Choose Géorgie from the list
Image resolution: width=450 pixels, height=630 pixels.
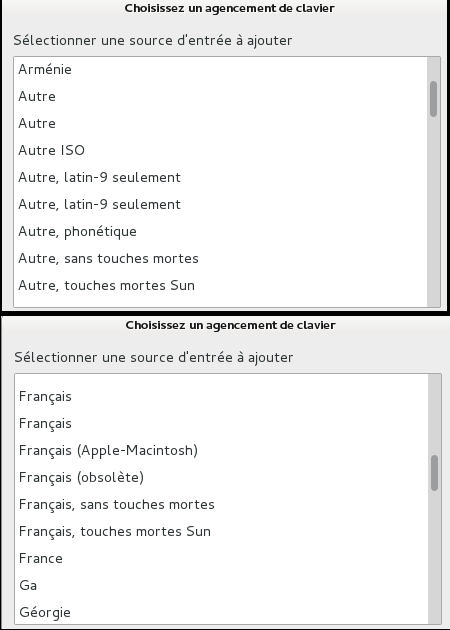(221, 612)
